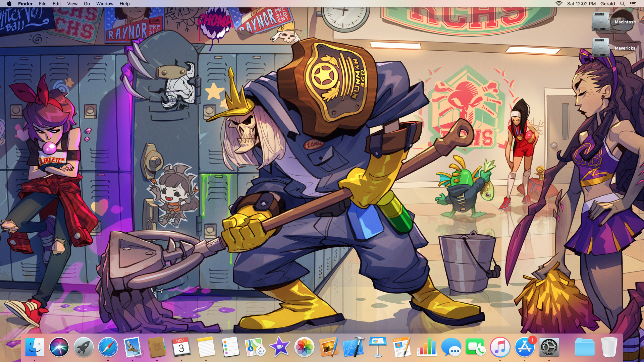The height and width of the screenshot is (362, 644).
Task: Open Siri from the Dock
Action: (59, 347)
